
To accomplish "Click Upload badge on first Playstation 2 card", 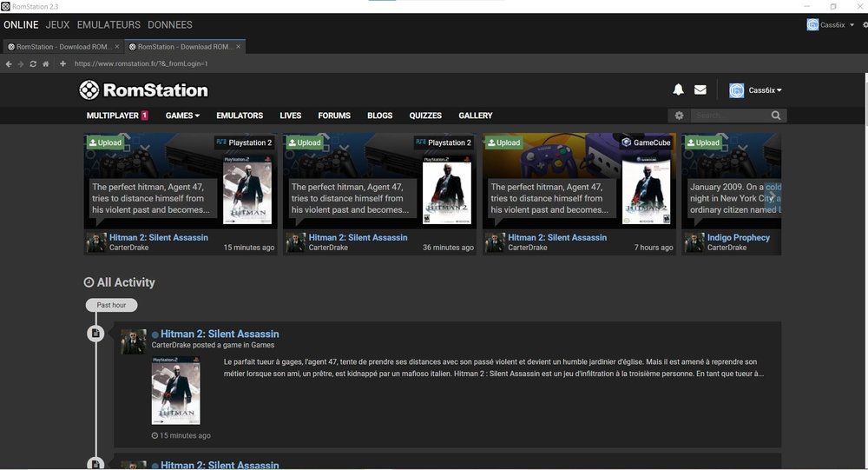I will click(x=105, y=142).
